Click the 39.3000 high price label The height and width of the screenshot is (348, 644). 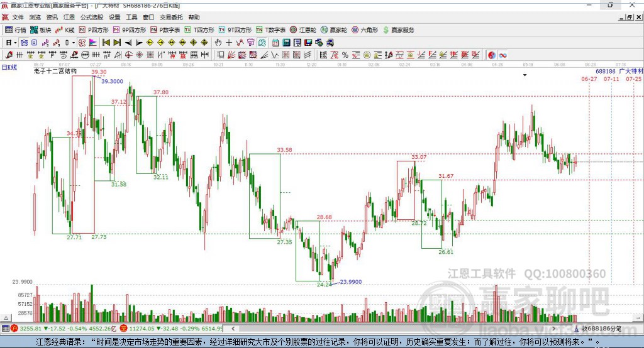112,81
